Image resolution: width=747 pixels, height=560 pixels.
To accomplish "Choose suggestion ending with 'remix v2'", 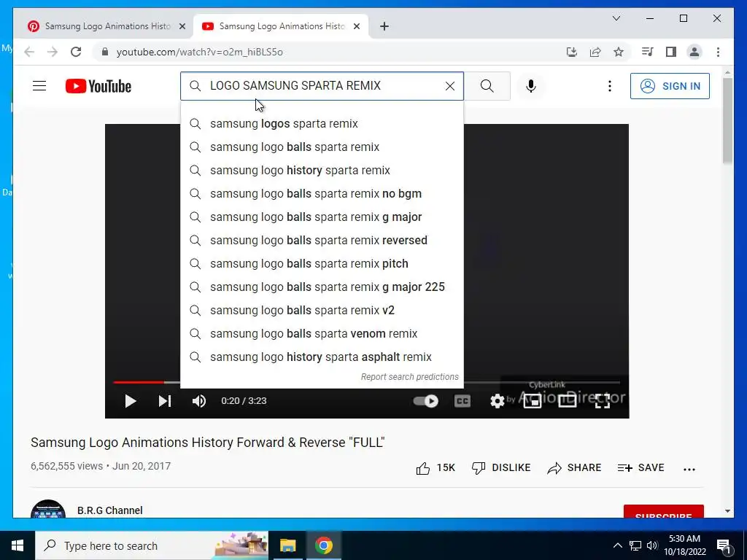I will [x=322, y=311].
